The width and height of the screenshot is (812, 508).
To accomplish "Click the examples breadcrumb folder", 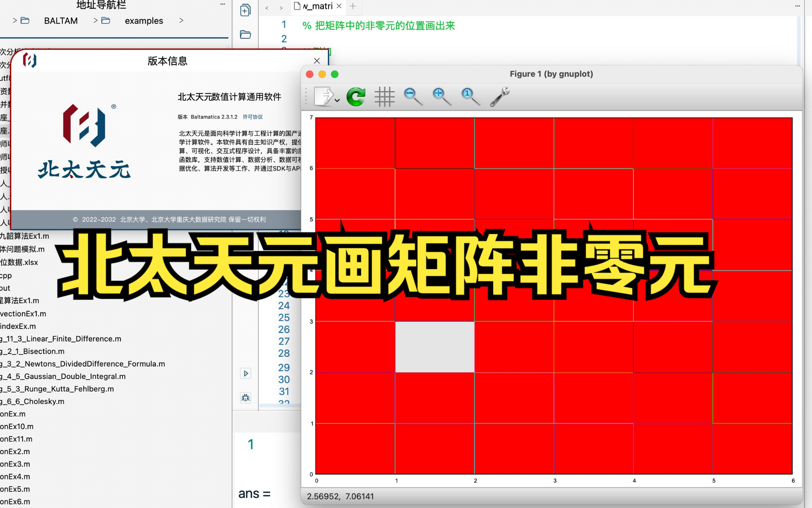I will pos(144,21).
